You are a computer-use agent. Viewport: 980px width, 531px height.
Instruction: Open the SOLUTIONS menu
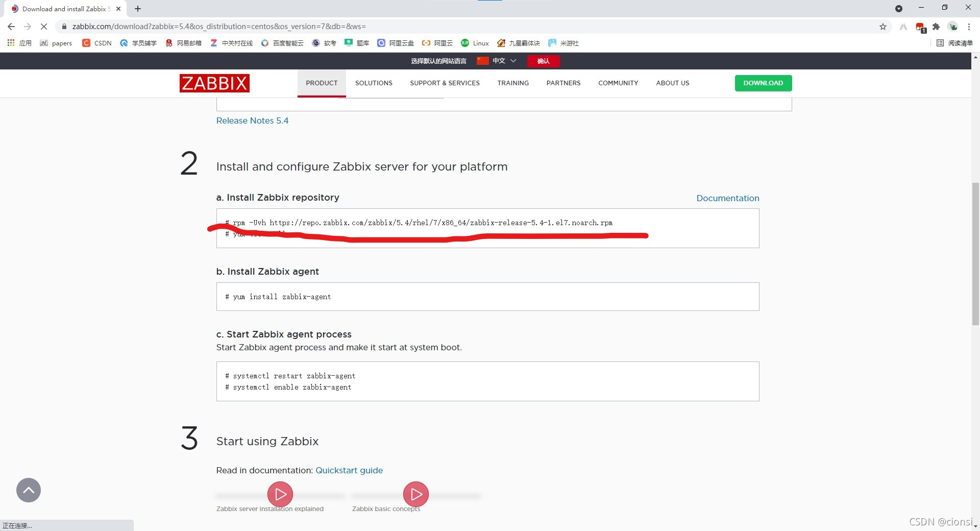(374, 83)
